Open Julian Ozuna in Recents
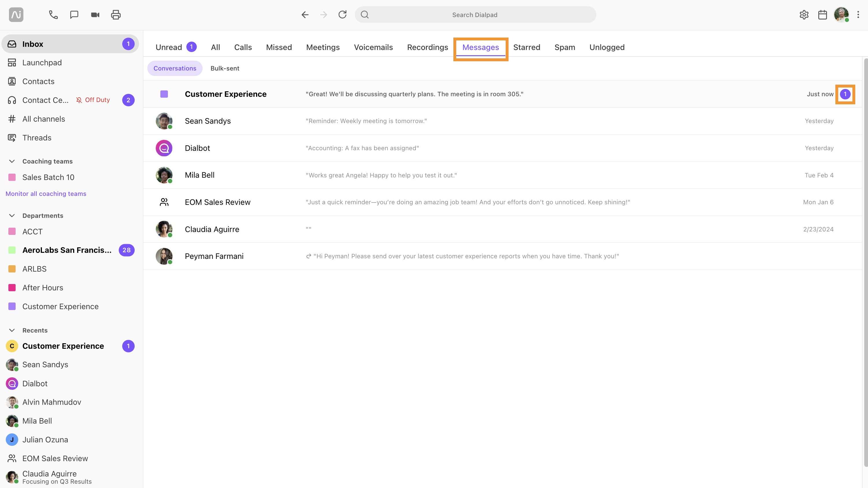The height and width of the screenshot is (488, 868). pos(70,439)
